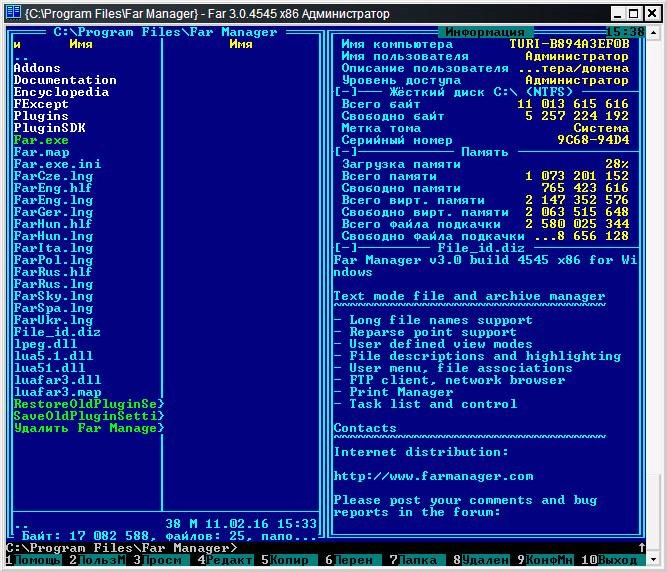Click F9 КонфМн key bar button

(x=545, y=560)
